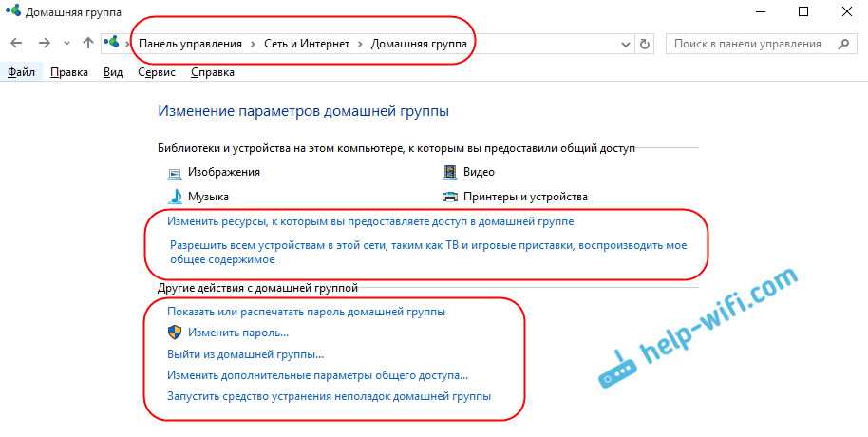Open recent locations dropdown arrow

66,44
